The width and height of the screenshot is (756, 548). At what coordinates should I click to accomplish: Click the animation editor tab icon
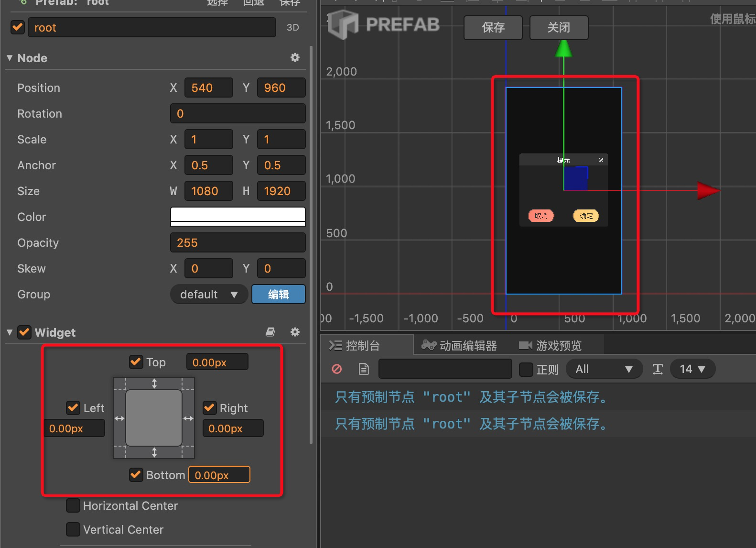pos(429,345)
